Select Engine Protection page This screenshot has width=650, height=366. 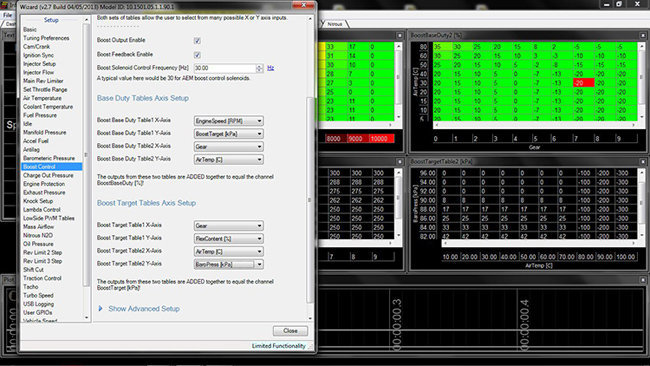[44, 184]
